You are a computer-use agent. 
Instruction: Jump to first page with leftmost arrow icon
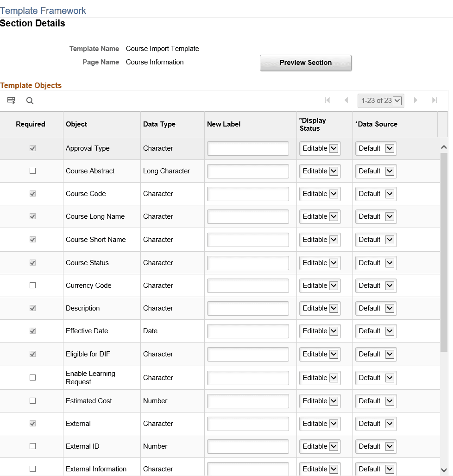pyautogui.click(x=327, y=100)
